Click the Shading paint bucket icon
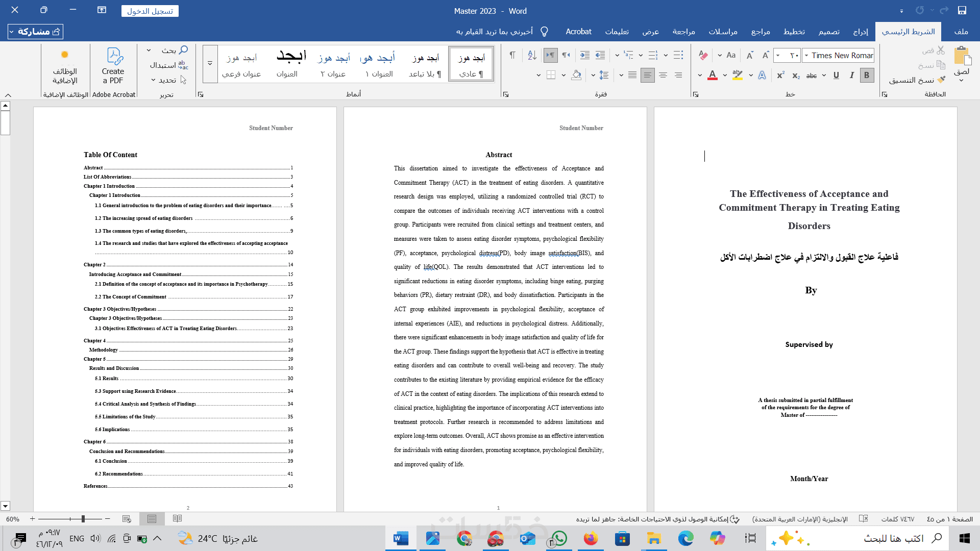The height and width of the screenshot is (551, 980). 576,76
